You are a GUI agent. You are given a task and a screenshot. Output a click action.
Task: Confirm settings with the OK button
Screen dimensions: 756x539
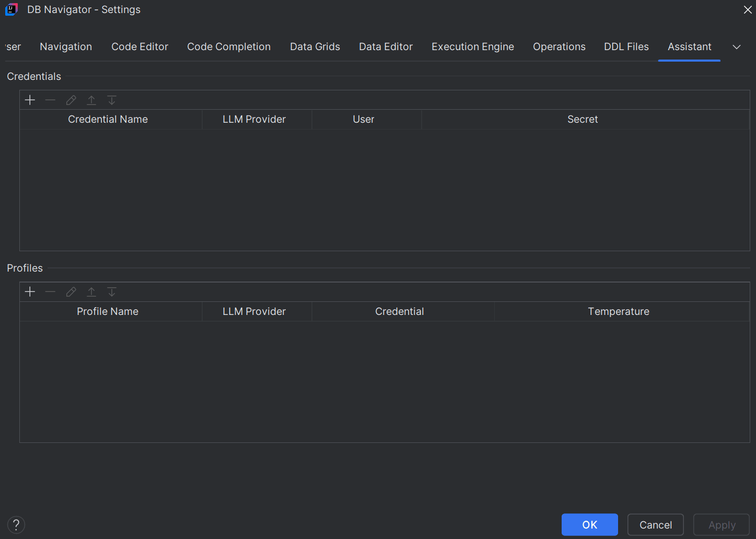pyautogui.click(x=589, y=524)
